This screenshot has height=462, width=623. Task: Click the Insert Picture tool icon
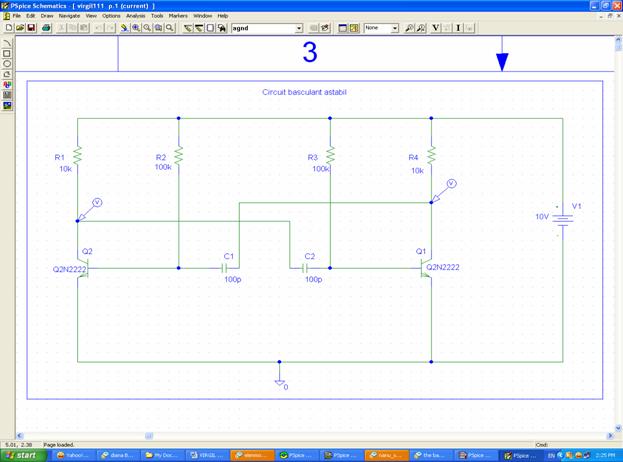[x=8, y=105]
